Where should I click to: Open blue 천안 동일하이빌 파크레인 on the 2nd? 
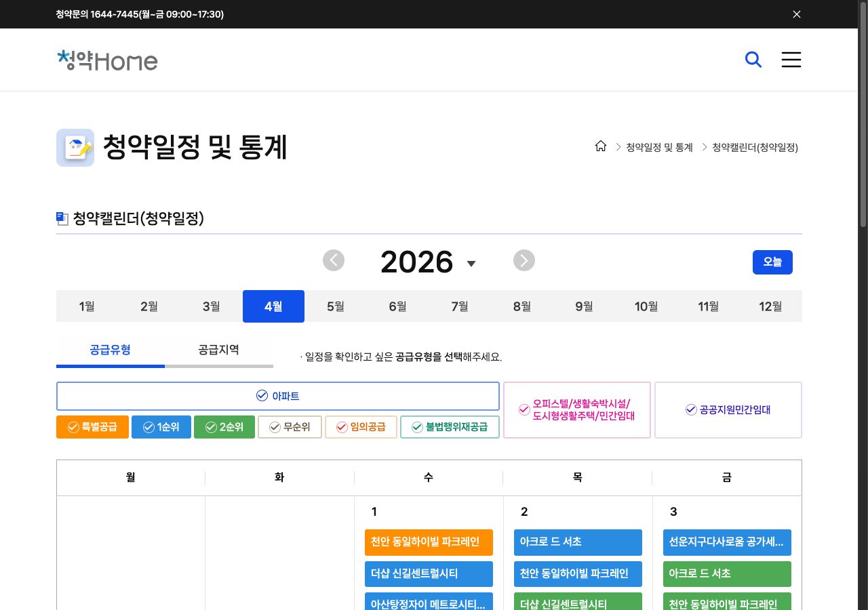(x=578, y=574)
